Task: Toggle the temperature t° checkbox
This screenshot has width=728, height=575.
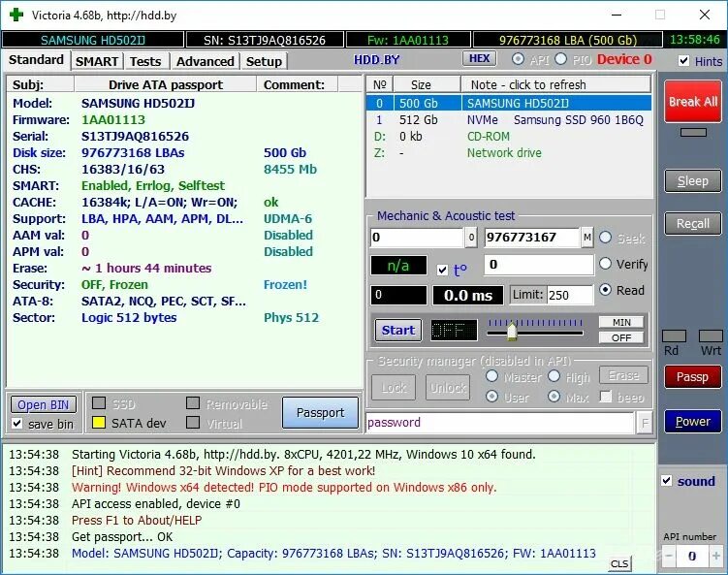Action: pos(442,270)
